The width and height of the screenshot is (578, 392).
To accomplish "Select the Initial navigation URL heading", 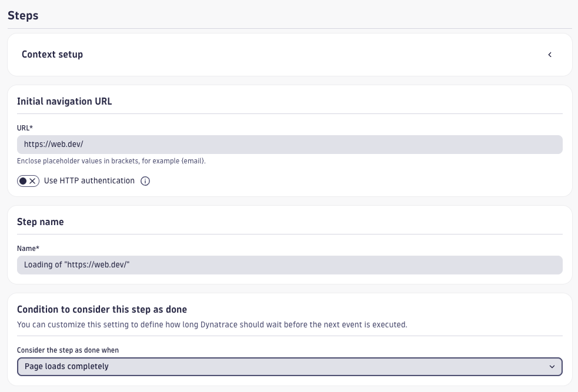I will click(64, 102).
